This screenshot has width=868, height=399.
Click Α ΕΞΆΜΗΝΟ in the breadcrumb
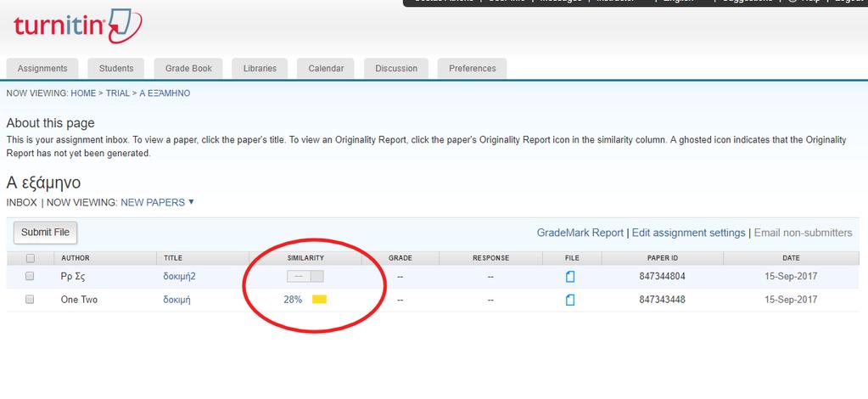(x=165, y=93)
